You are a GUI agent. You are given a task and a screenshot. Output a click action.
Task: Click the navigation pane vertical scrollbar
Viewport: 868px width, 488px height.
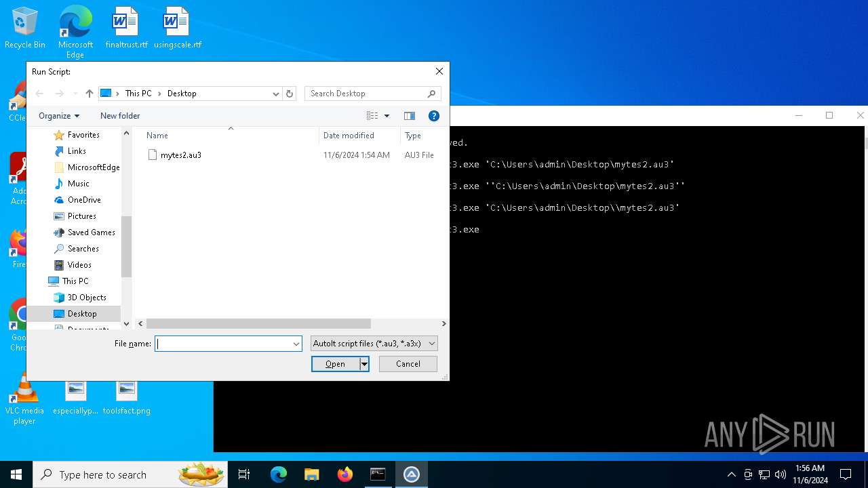(126, 247)
